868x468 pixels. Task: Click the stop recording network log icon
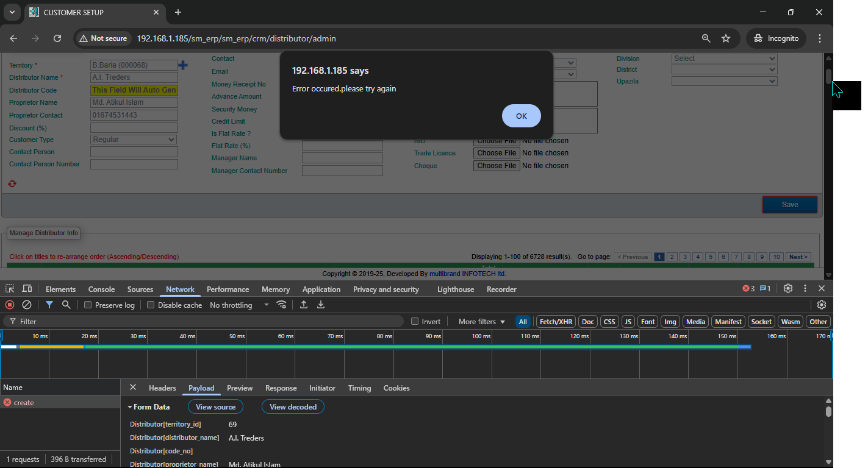10,305
